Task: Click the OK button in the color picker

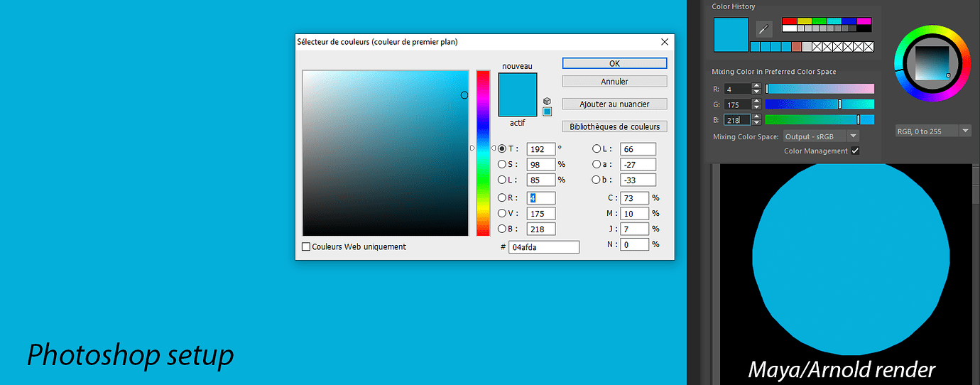Action: pyautogui.click(x=614, y=64)
